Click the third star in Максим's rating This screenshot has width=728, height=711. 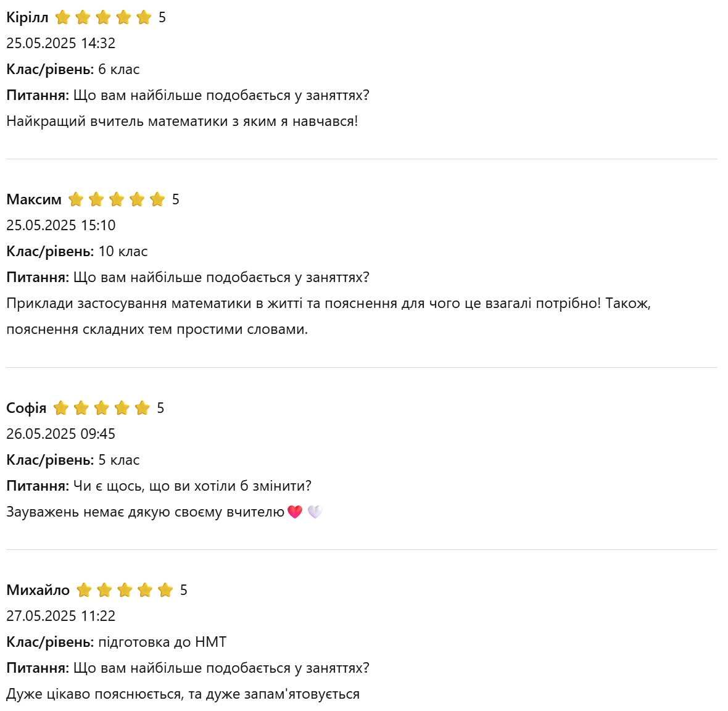[117, 199]
